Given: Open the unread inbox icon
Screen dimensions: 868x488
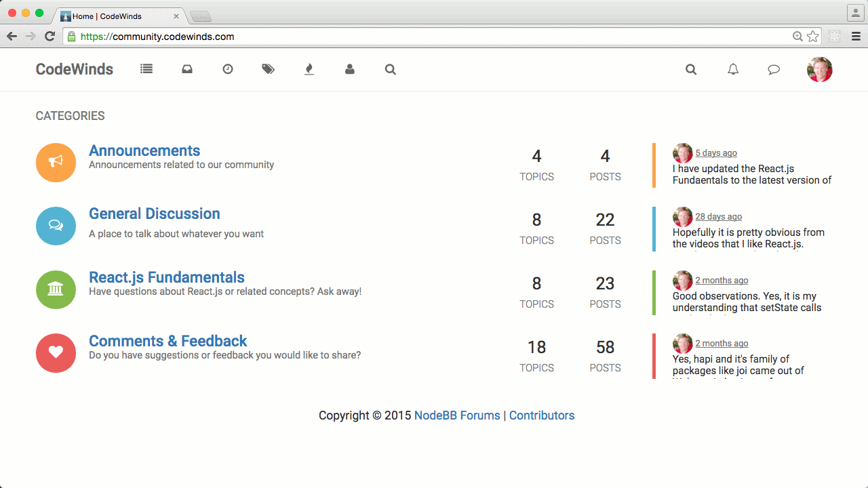Looking at the screenshot, I should pos(187,69).
